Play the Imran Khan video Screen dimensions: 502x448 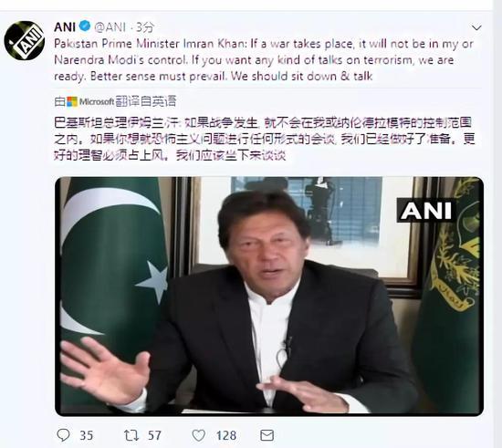pos(269,296)
